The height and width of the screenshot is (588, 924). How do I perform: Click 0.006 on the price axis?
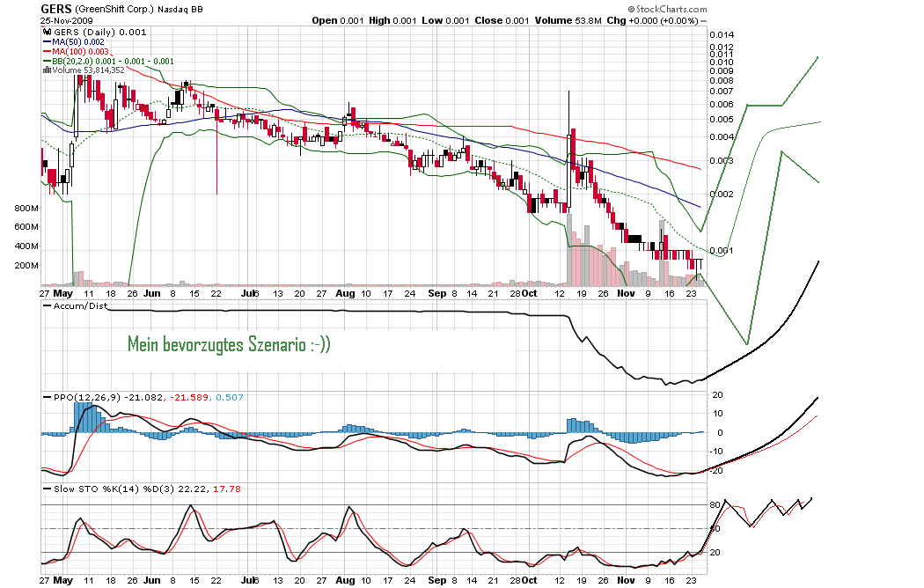point(722,104)
